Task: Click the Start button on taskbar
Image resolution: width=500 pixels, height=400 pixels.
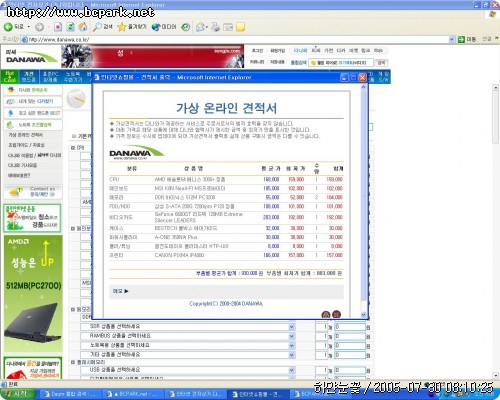Action: pos(18,394)
